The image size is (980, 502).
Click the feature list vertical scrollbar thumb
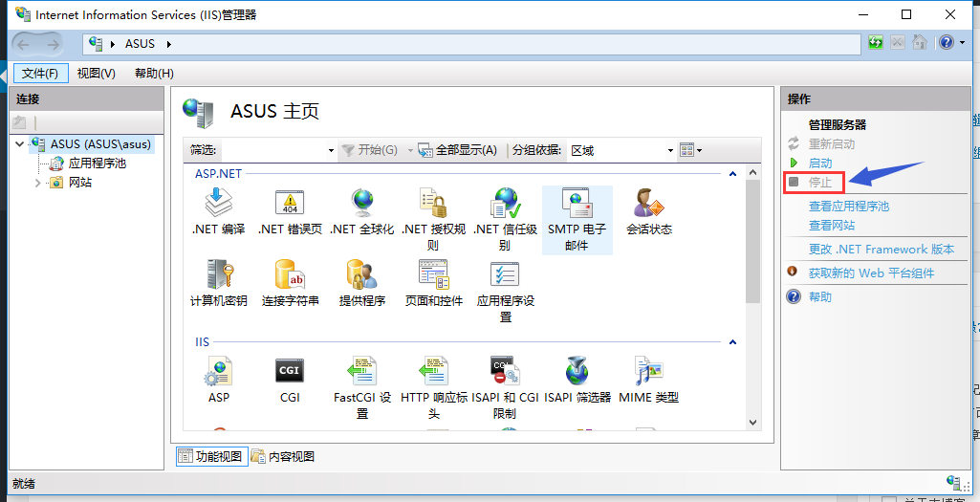[752, 241]
